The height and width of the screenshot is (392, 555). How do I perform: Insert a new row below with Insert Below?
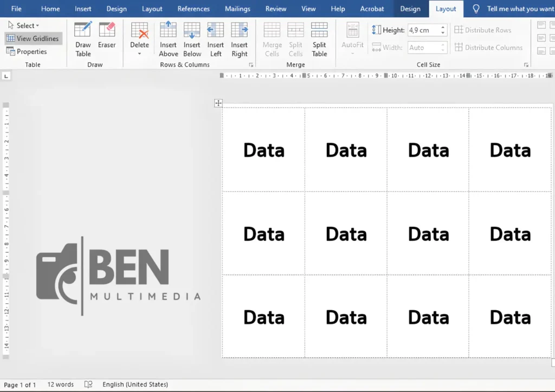pos(192,38)
